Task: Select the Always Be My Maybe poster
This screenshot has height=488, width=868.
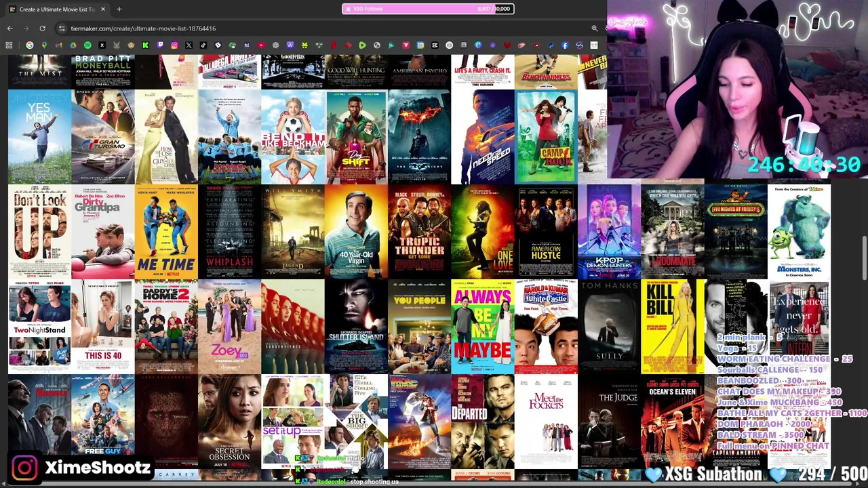Action: [x=482, y=327]
